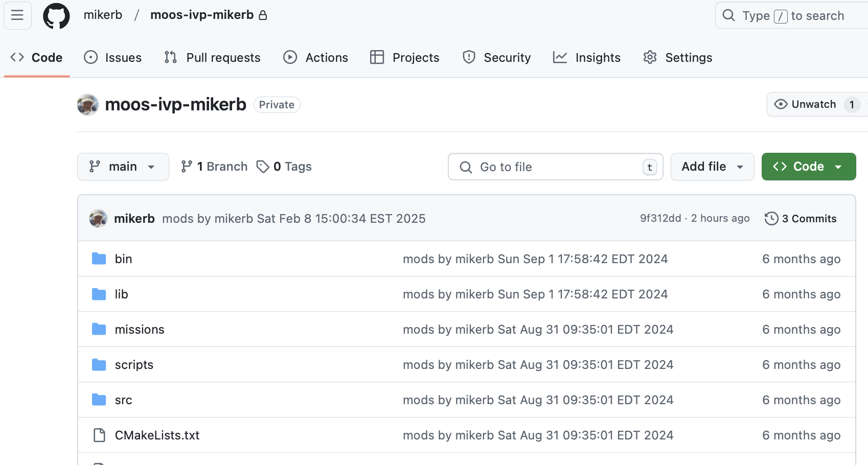This screenshot has height=465, width=868.
Task: Click the GitHub Octocat logo
Action: coord(56,16)
